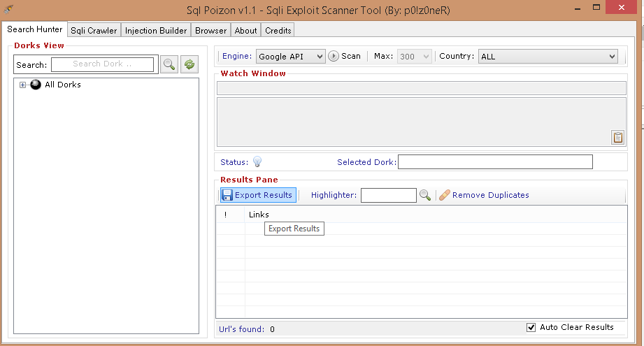This screenshot has width=644, height=346.
Task: Open the Injection Builder tab
Action: click(x=156, y=30)
